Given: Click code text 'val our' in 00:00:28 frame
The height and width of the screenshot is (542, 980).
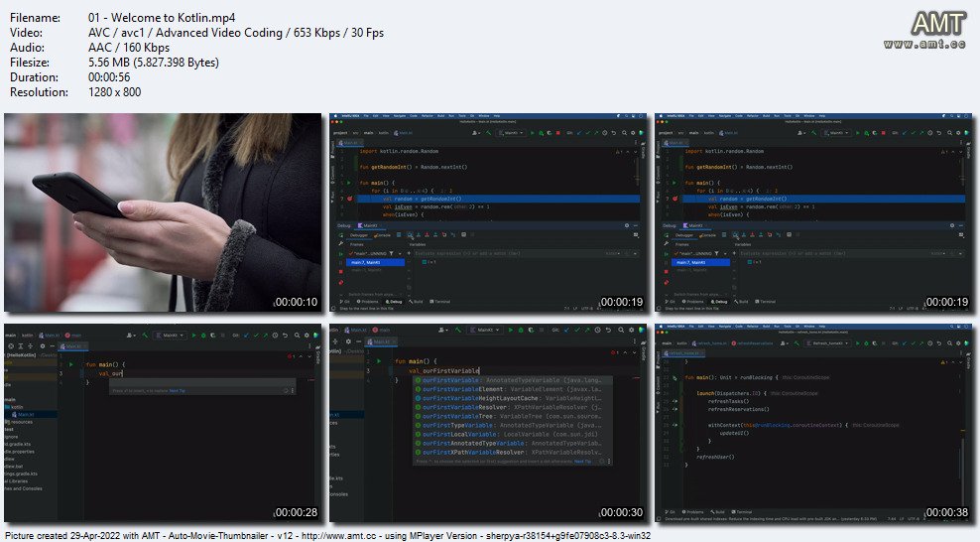Looking at the screenshot, I should [x=111, y=373].
